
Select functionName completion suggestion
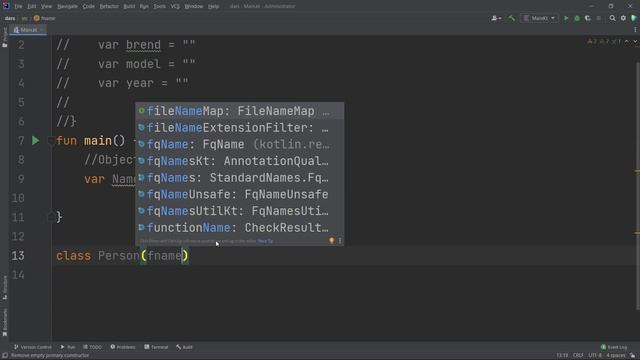pyautogui.click(x=240, y=228)
